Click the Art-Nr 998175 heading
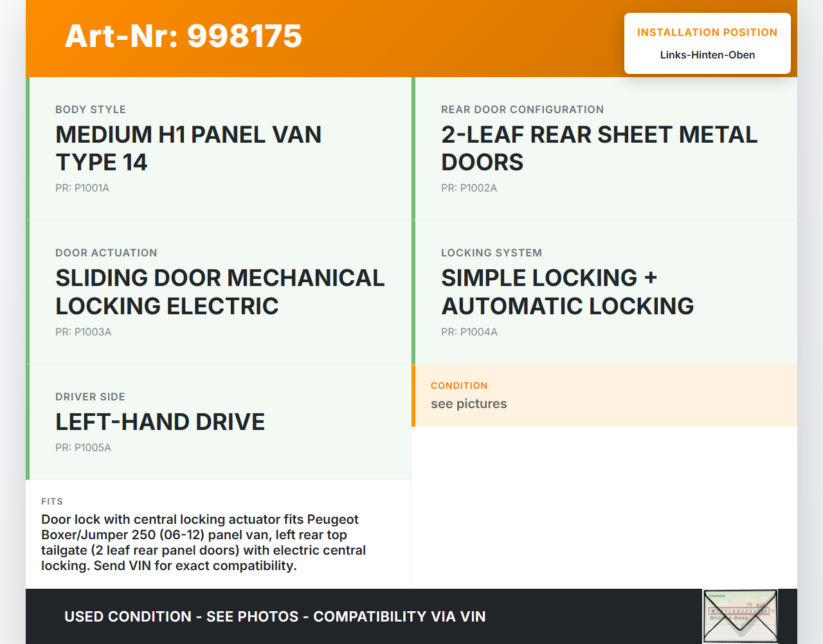823x644 pixels. pos(183,36)
